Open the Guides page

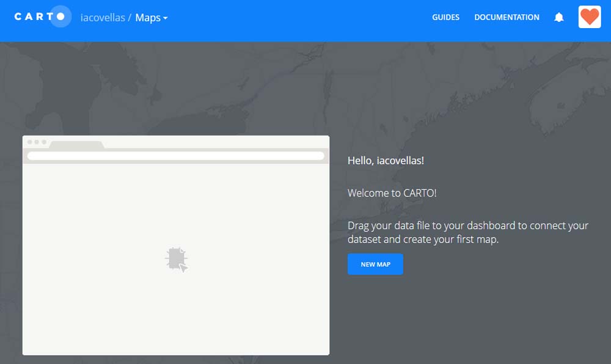click(x=445, y=17)
